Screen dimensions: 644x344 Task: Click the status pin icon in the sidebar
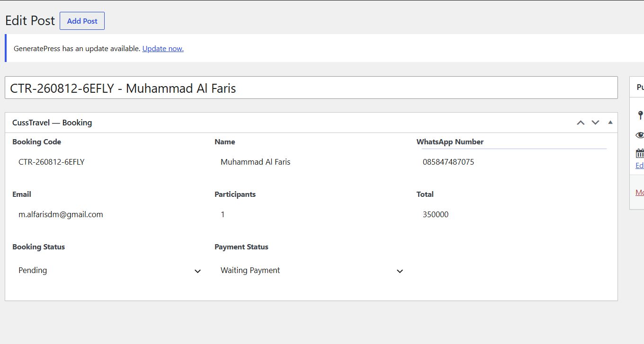click(x=640, y=115)
